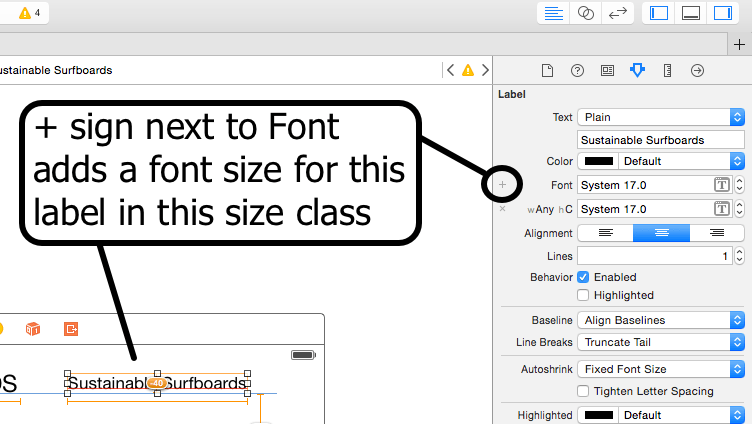Click the black Color swatch

[597, 161]
